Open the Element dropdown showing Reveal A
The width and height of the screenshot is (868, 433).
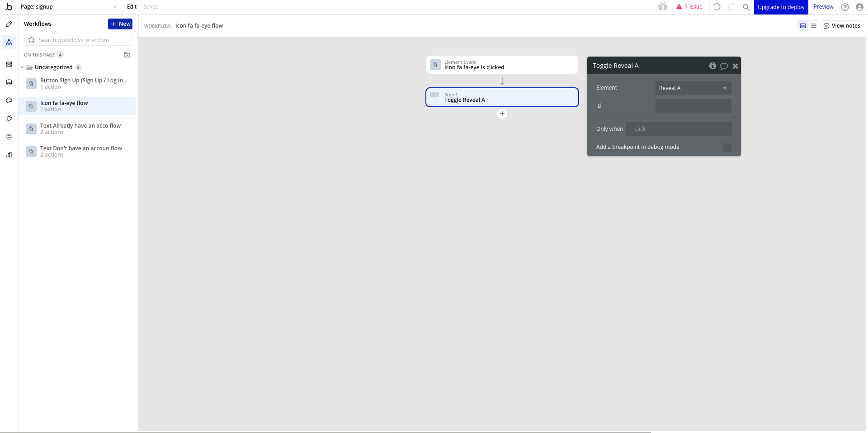click(x=693, y=88)
